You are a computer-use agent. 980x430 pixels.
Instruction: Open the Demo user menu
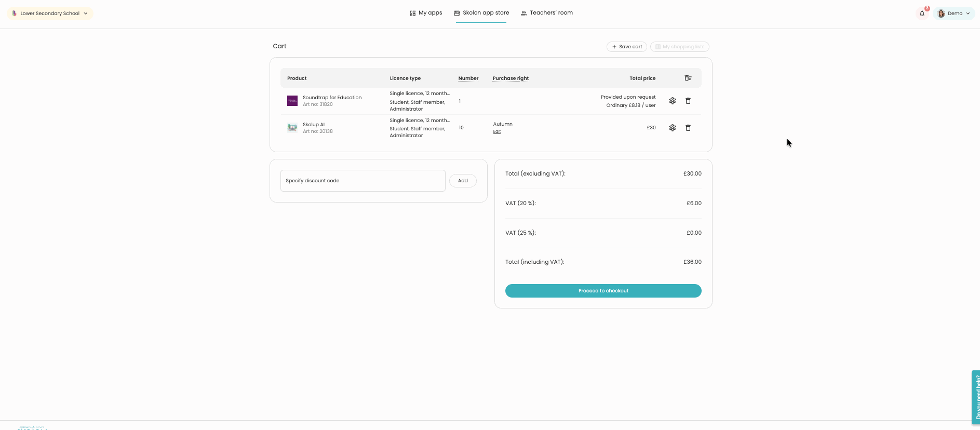(x=954, y=14)
